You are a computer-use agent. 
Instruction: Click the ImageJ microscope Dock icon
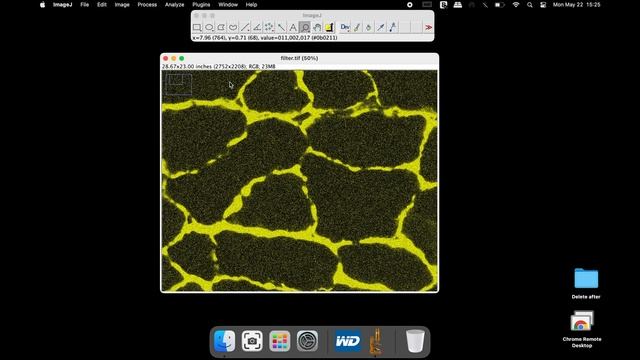[376, 341]
